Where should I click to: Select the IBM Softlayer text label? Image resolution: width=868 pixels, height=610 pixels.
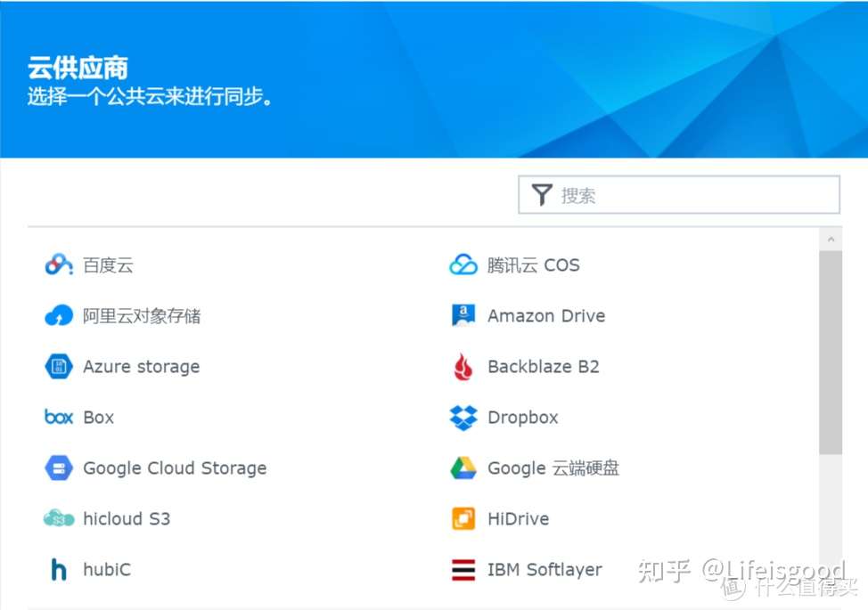tap(545, 570)
